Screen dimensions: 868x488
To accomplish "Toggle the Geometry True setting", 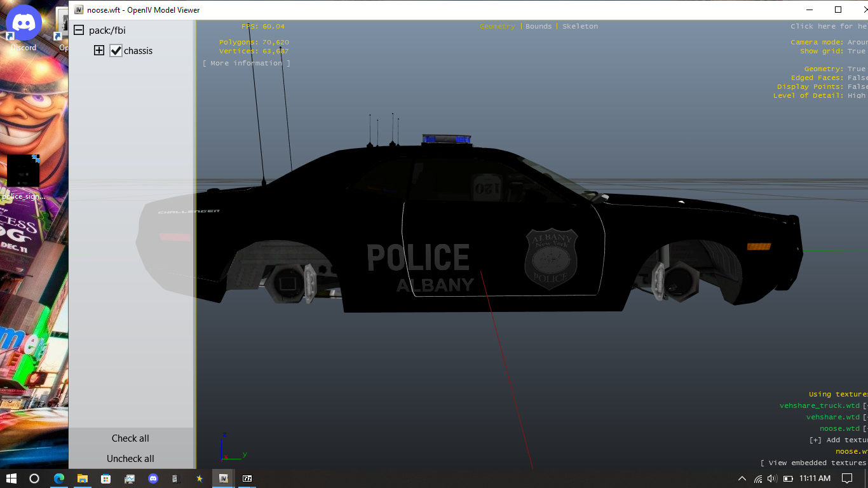I will 856,69.
